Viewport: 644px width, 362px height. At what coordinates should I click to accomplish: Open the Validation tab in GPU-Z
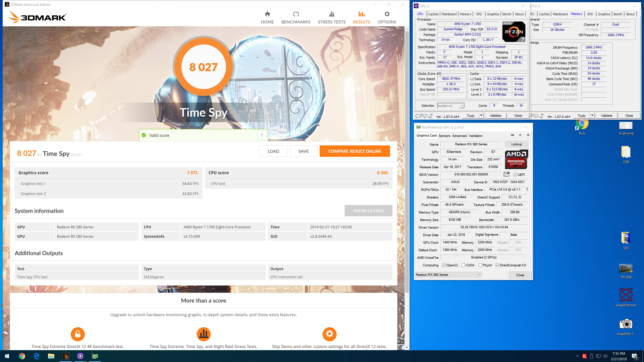point(475,136)
